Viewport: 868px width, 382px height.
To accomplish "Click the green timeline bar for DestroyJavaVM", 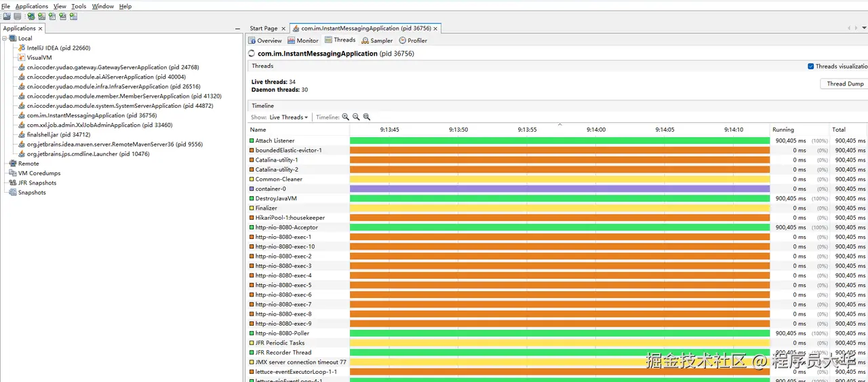I will point(559,199).
